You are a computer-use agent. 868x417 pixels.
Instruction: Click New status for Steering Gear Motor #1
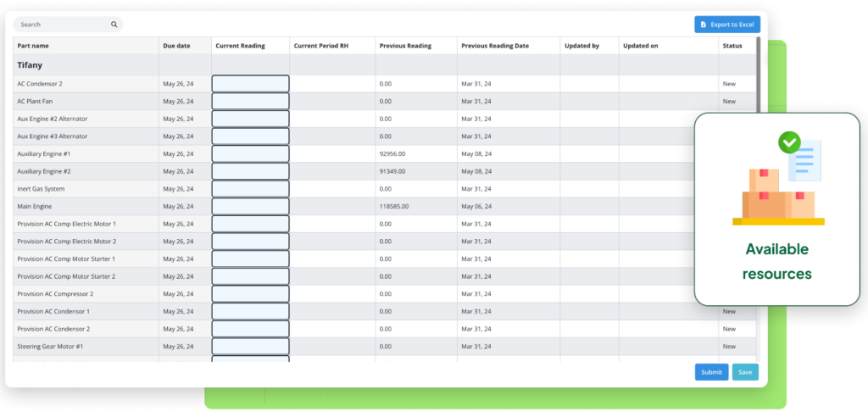[729, 346]
